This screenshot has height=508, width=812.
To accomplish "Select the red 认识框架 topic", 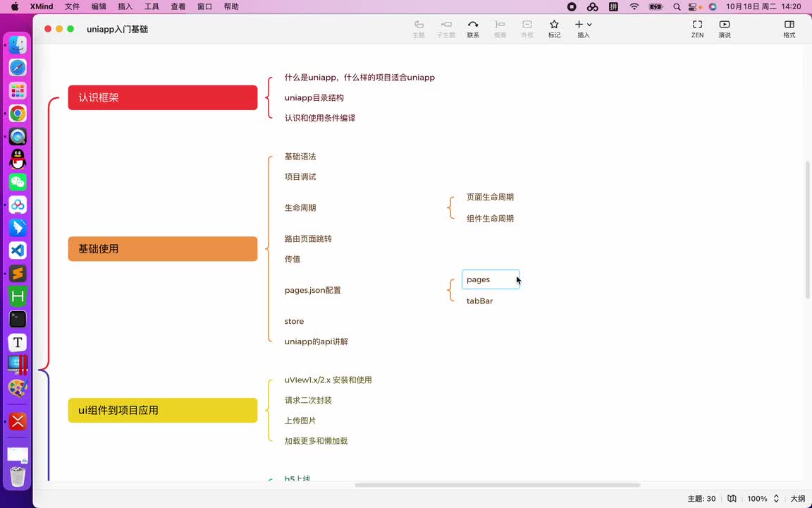I will click(x=163, y=97).
